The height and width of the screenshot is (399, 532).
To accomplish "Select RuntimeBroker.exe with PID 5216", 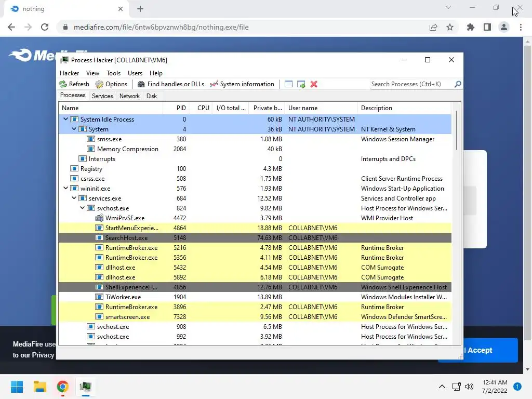I will pyautogui.click(x=255, y=247).
